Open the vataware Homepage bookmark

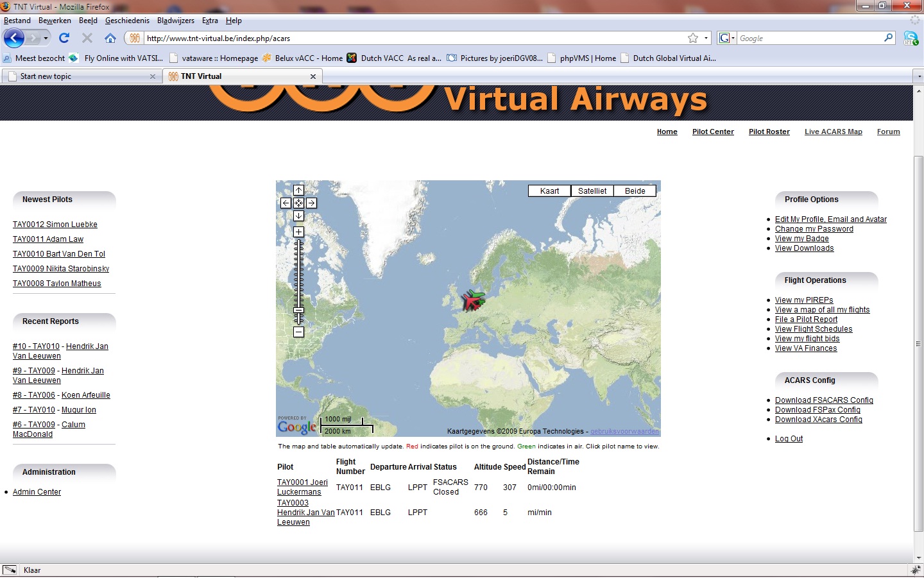[214, 58]
